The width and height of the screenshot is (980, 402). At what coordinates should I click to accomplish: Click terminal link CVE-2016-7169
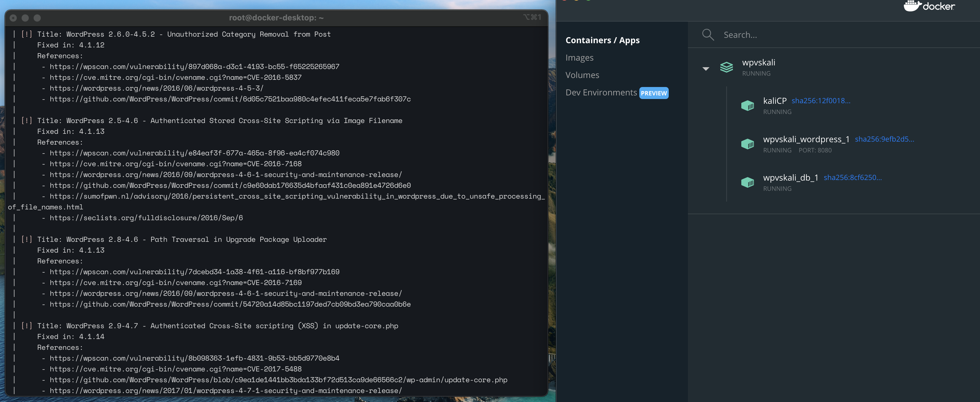point(175,283)
